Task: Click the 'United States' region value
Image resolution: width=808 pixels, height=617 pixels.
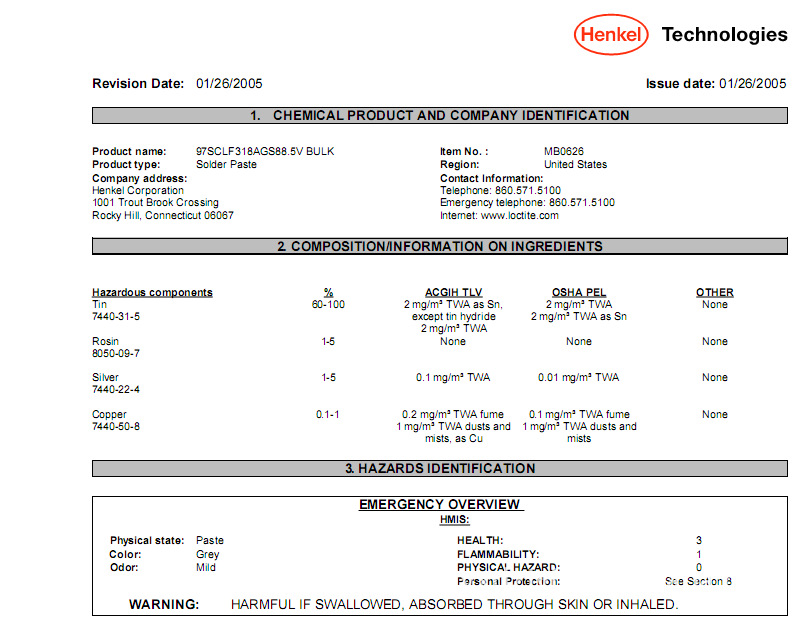Action: [x=576, y=164]
